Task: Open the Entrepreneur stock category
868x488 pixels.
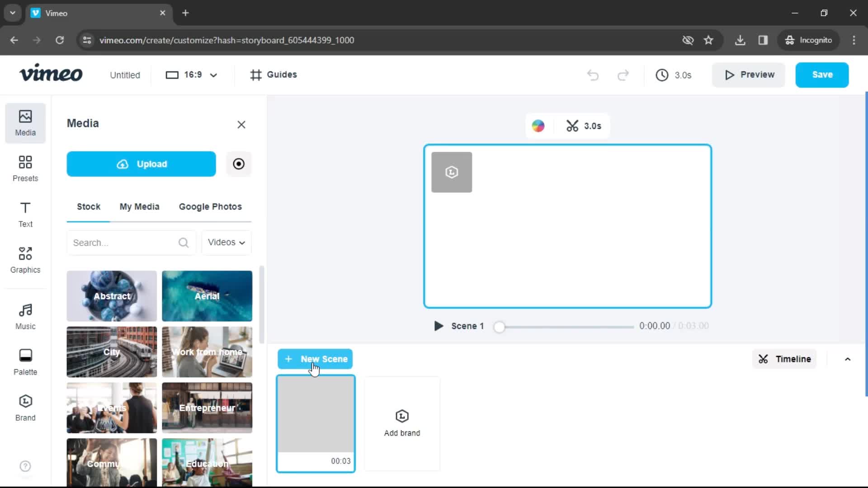Action: pyautogui.click(x=207, y=408)
